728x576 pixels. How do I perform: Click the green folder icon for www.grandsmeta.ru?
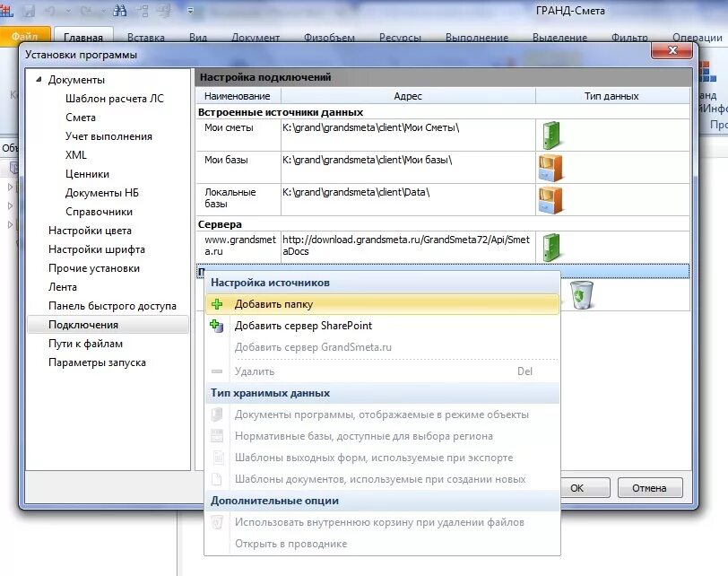point(551,247)
